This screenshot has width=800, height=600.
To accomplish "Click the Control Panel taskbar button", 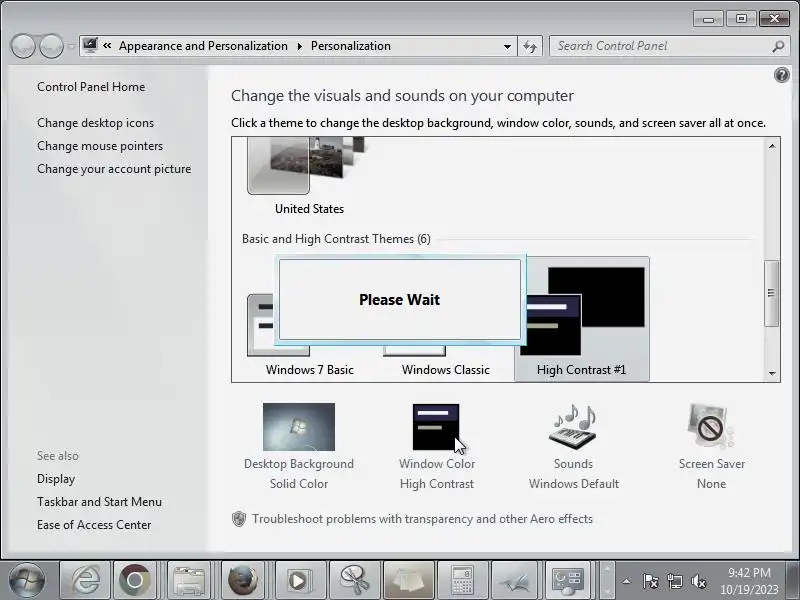I will [568, 580].
